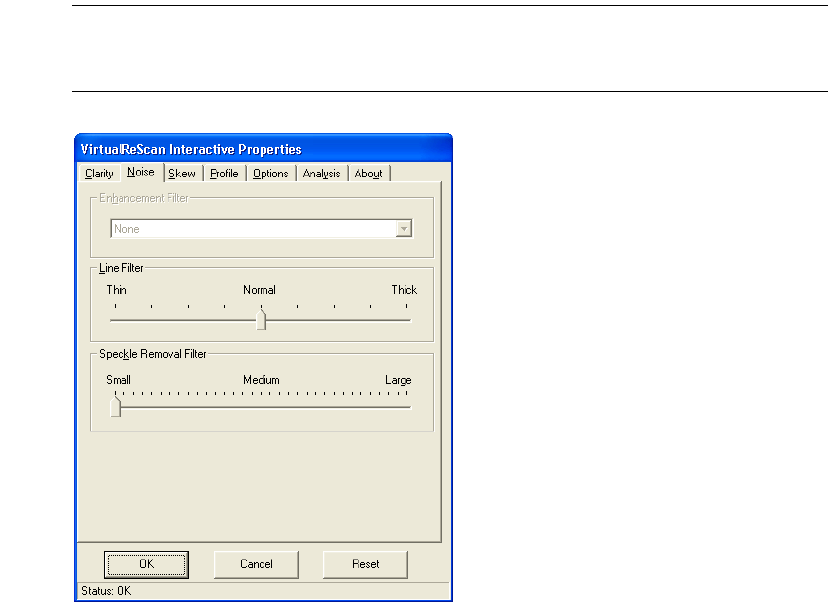Click the Large label in Speckle Removal
The height and width of the screenshot is (602, 828).
click(398, 380)
